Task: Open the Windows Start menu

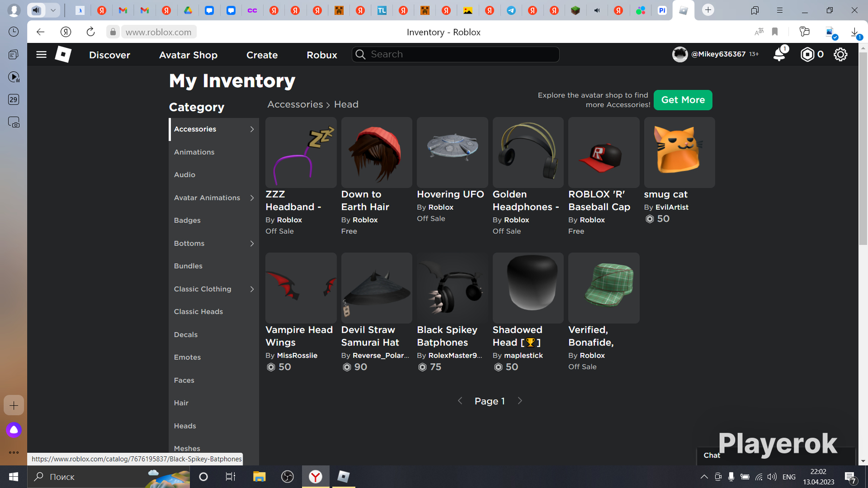Action: [14, 477]
